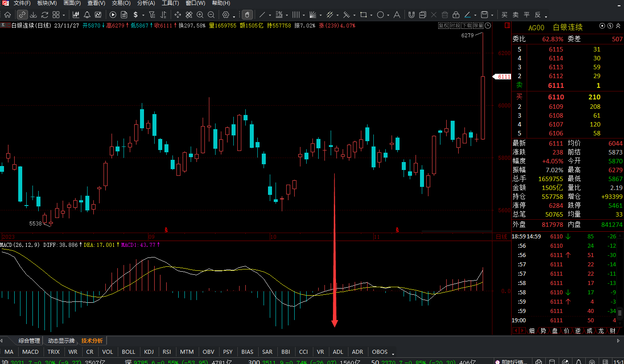
Task: Pick the blue line color swatch
Action: click(468, 15)
